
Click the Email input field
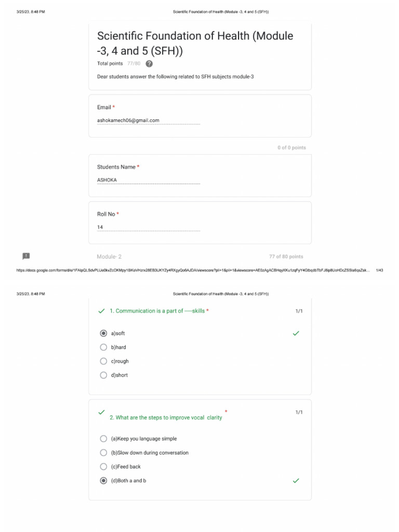click(148, 121)
